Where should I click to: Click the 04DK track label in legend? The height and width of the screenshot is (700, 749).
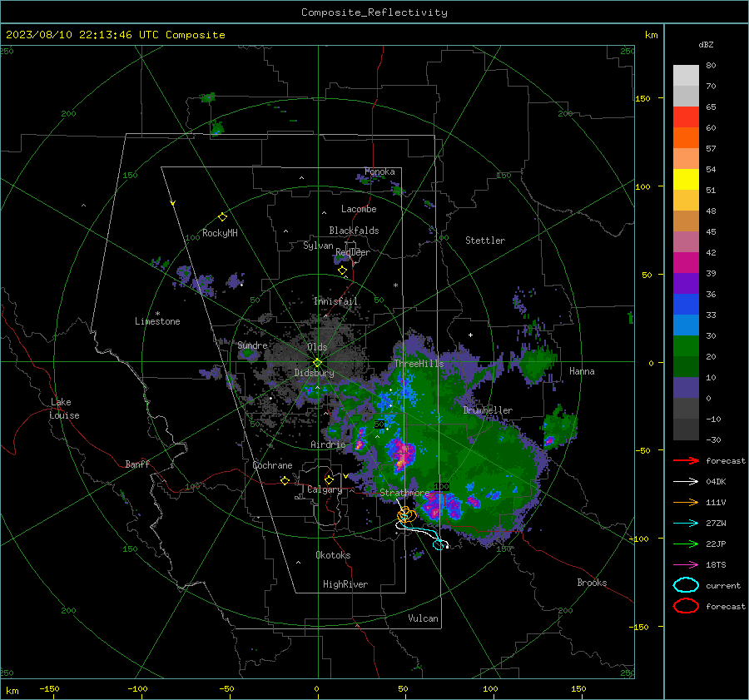(716, 482)
